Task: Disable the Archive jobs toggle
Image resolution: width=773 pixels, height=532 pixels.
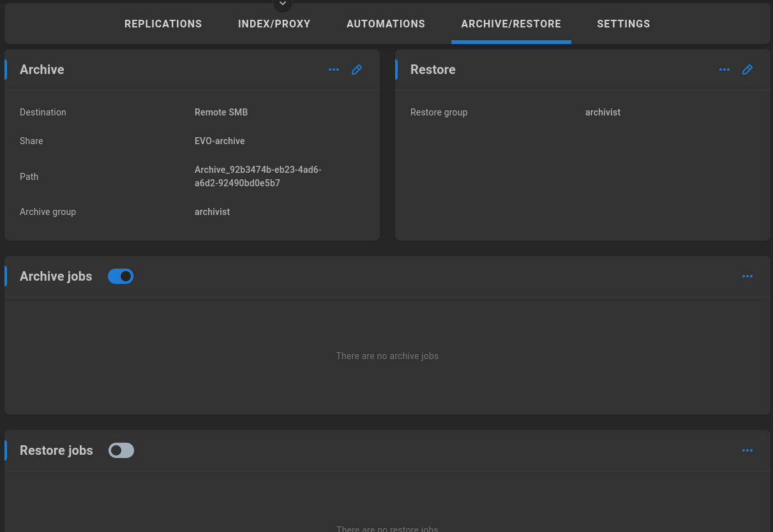Action: 121,276
